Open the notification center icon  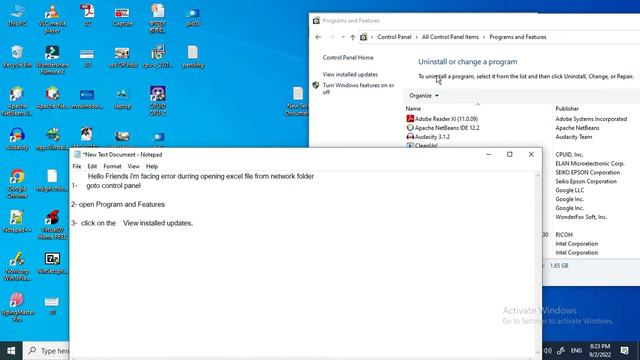624,351
